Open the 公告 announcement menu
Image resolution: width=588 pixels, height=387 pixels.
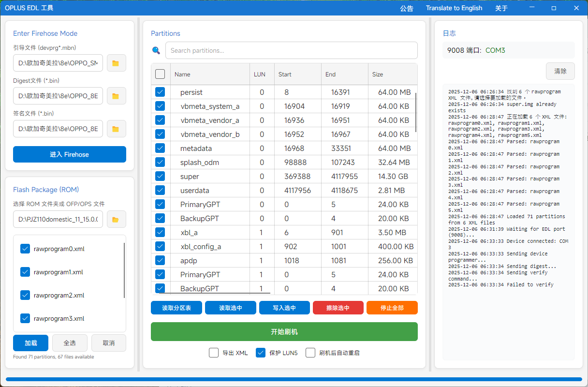click(407, 8)
